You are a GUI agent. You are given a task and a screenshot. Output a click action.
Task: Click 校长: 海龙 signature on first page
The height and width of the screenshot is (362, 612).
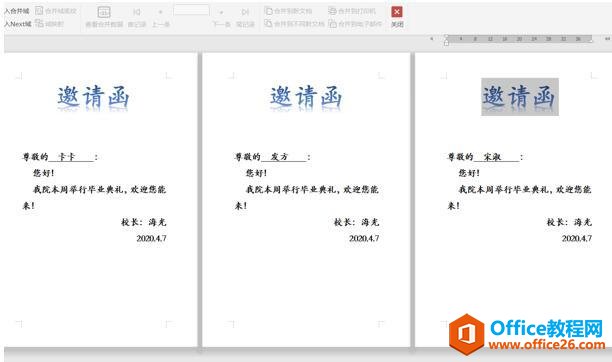[x=144, y=222]
